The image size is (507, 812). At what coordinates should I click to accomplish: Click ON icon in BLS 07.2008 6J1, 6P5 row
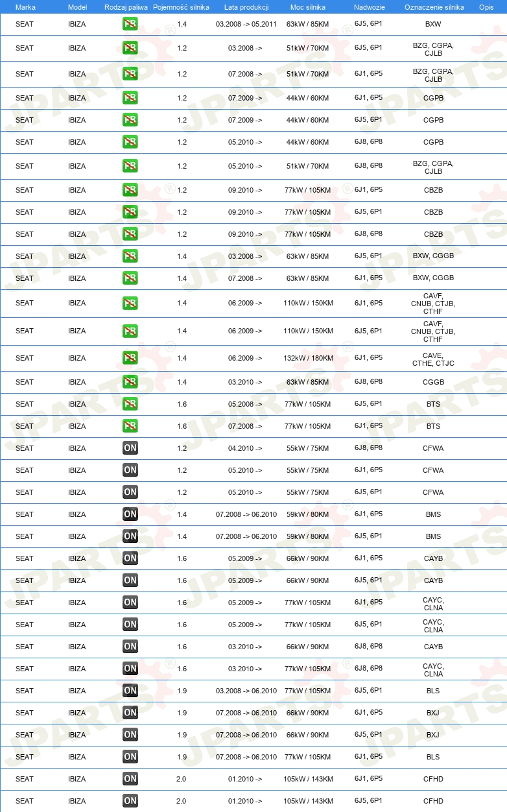(x=130, y=757)
